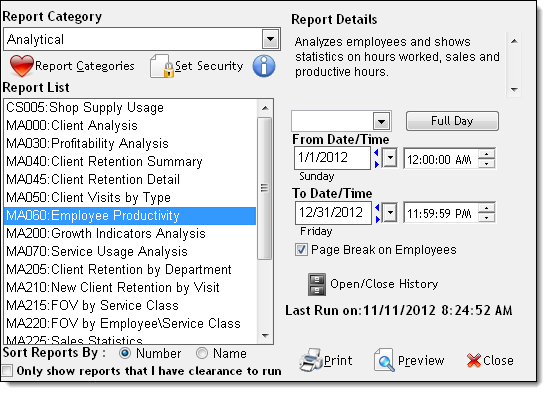Click the Preview magnifier page icon

[384, 360]
